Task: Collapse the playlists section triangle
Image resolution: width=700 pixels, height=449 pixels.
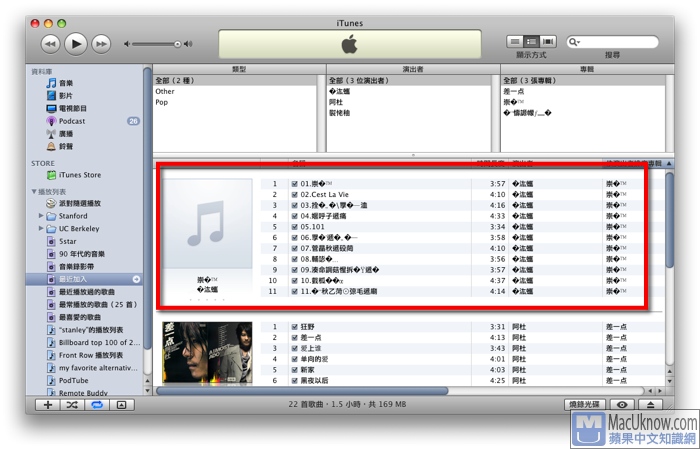Action: click(x=34, y=191)
